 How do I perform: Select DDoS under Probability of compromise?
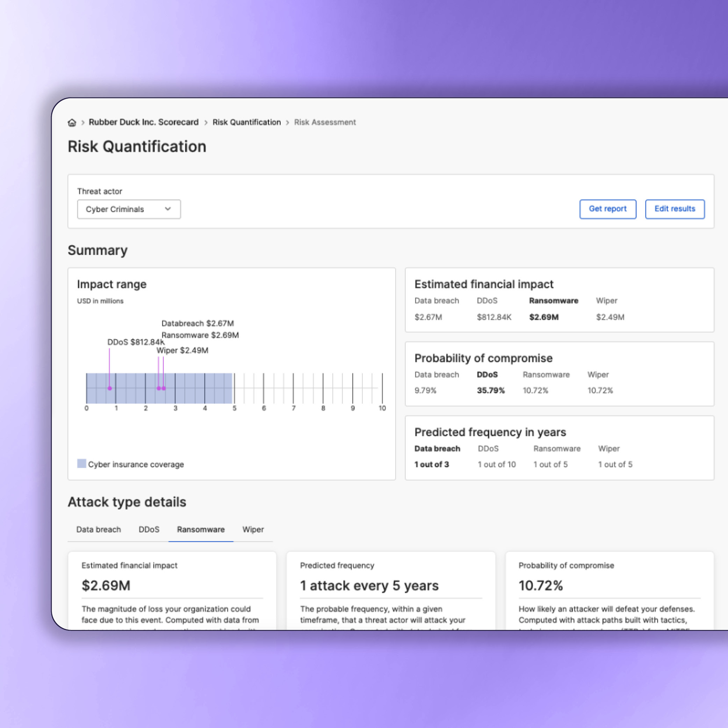point(487,375)
